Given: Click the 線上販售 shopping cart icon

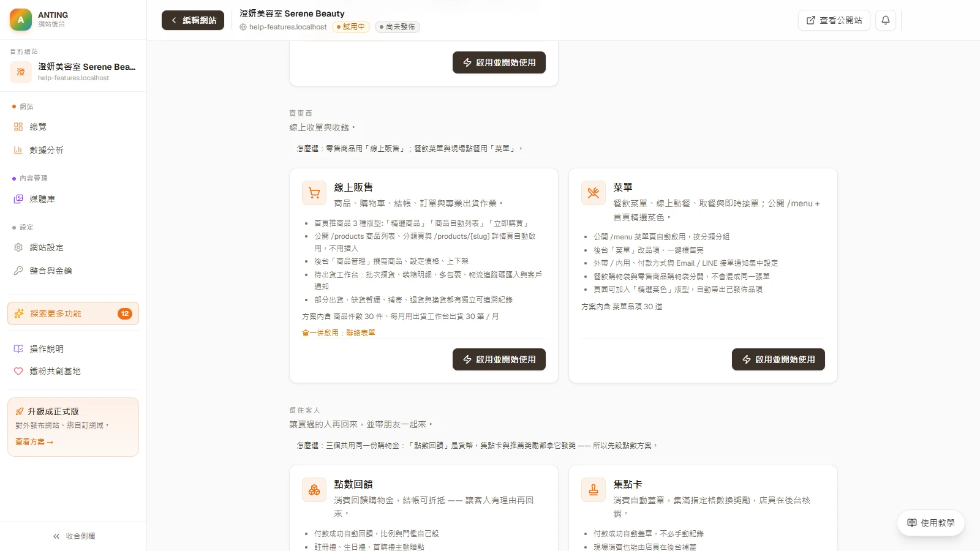Looking at the screenshot, I should [314, 193].
